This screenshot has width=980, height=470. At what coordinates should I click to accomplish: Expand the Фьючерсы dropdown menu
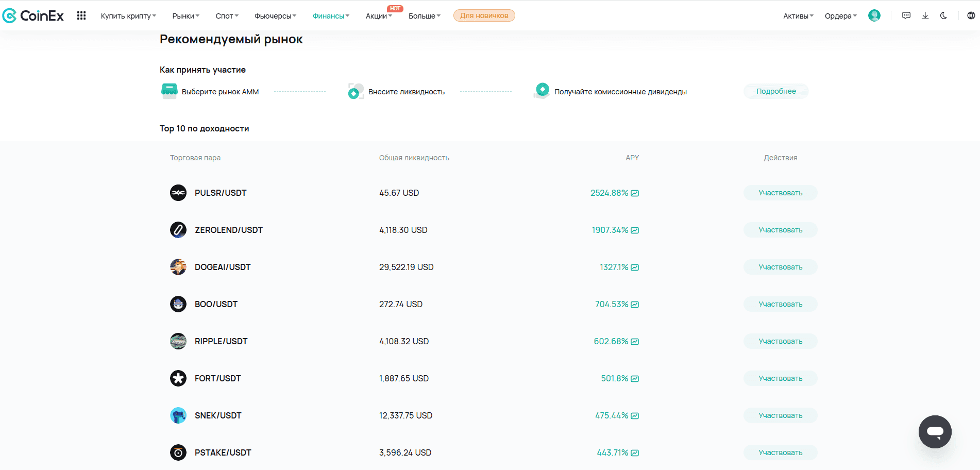click(276, 16)
